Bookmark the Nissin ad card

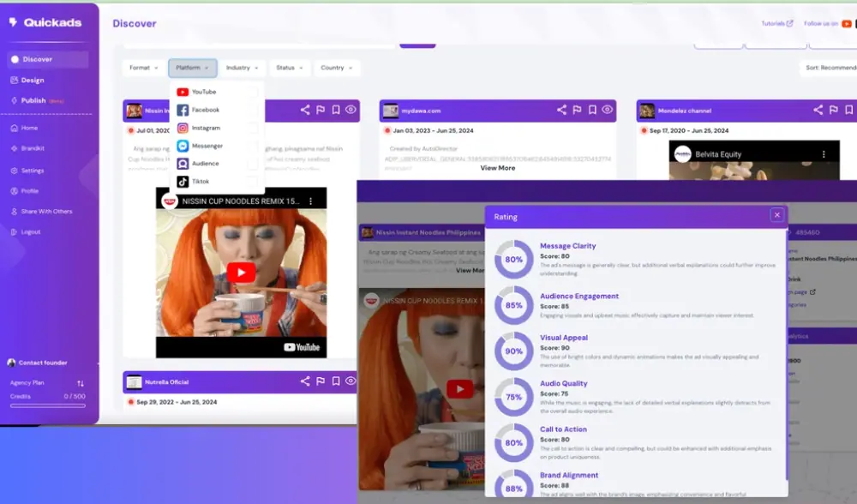(x=336, y=110)
